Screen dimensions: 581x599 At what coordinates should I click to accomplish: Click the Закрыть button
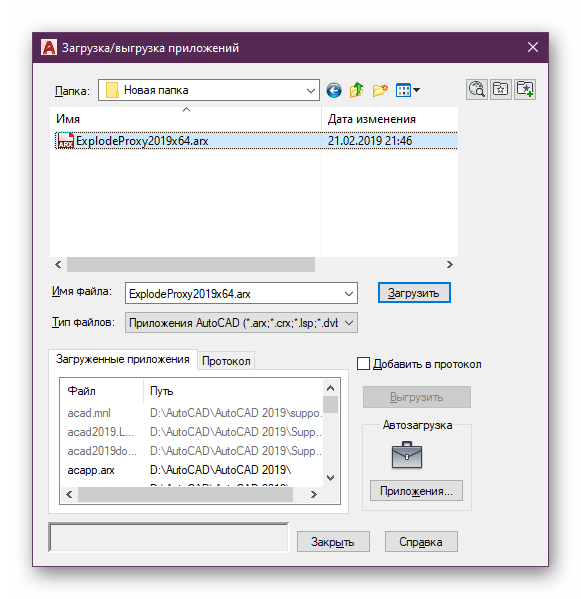(333, 541)
